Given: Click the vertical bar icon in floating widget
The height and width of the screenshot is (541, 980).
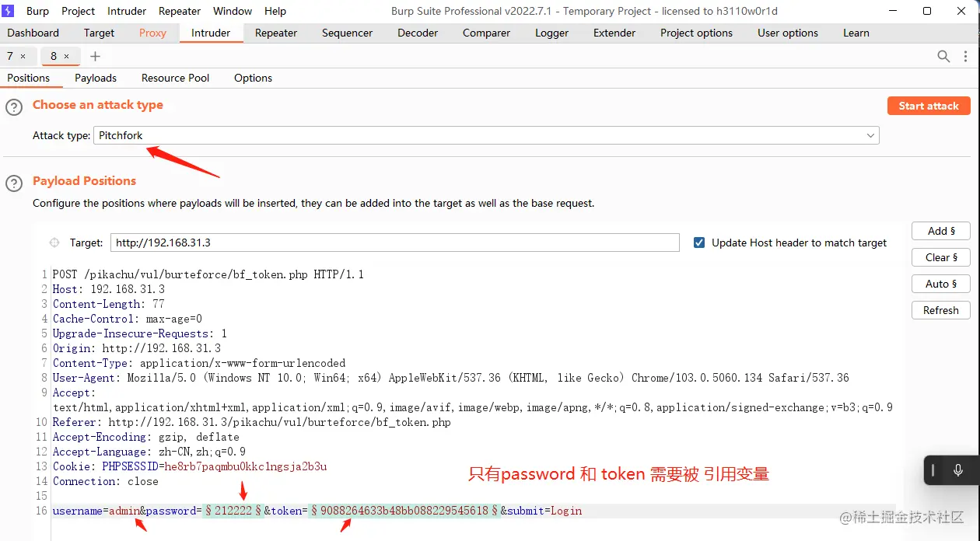Looking at the screenshot, I should click(933, 470).
